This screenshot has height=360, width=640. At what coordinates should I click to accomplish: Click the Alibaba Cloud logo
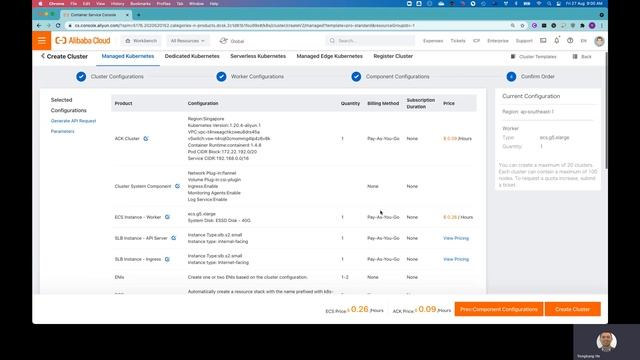pyautogui.click(x=83, y=41)
